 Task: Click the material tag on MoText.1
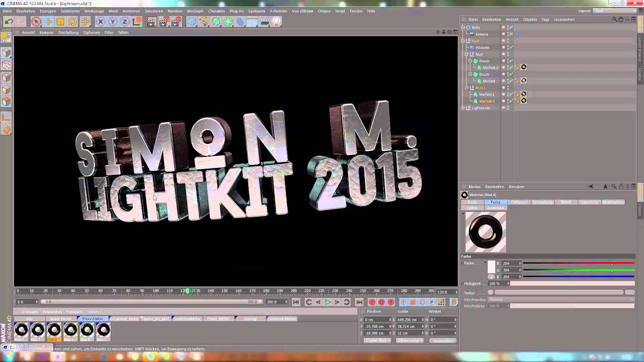tap(524, 94)
